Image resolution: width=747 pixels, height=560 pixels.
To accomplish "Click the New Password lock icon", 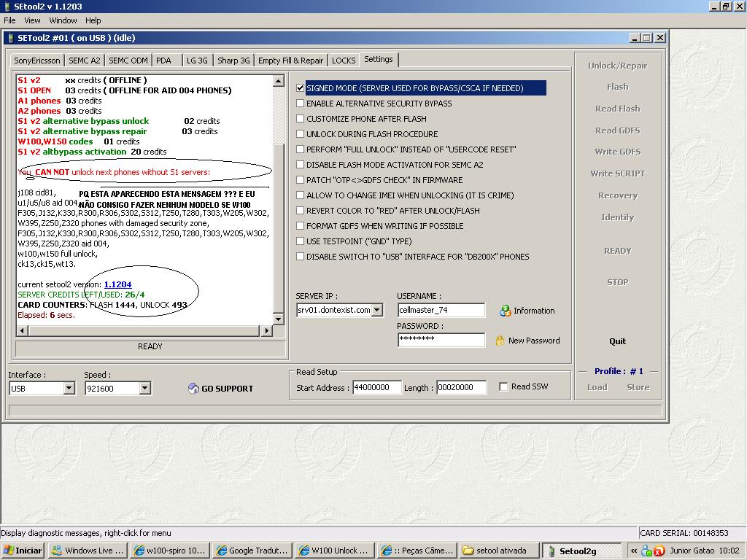I will tap(500, 341).
